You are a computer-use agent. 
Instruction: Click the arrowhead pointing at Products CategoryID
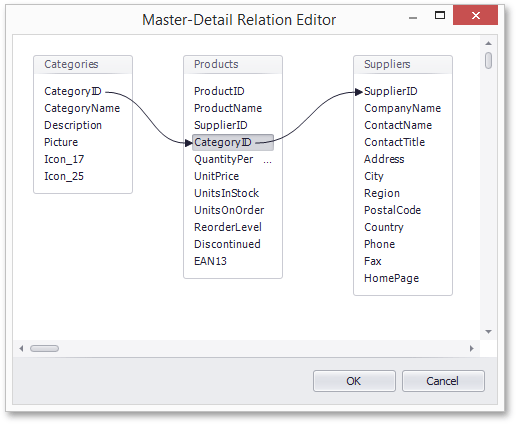189,143
